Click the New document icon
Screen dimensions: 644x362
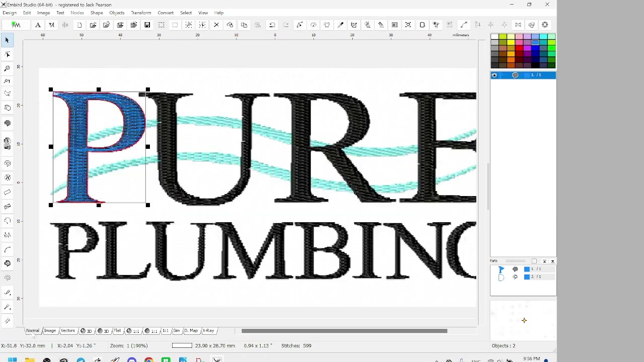79,25
